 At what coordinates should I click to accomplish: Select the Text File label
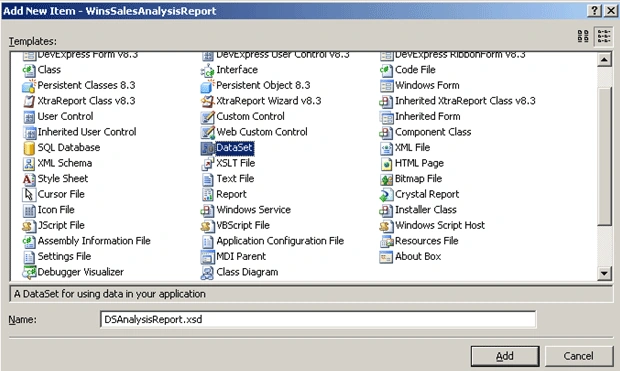(235, 179)
